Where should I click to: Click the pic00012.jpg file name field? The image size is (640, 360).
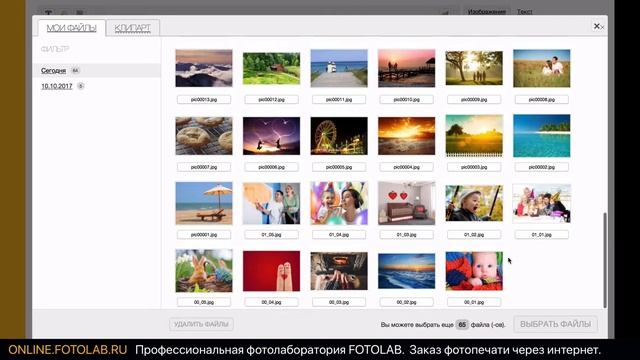[x=271, y=99]
